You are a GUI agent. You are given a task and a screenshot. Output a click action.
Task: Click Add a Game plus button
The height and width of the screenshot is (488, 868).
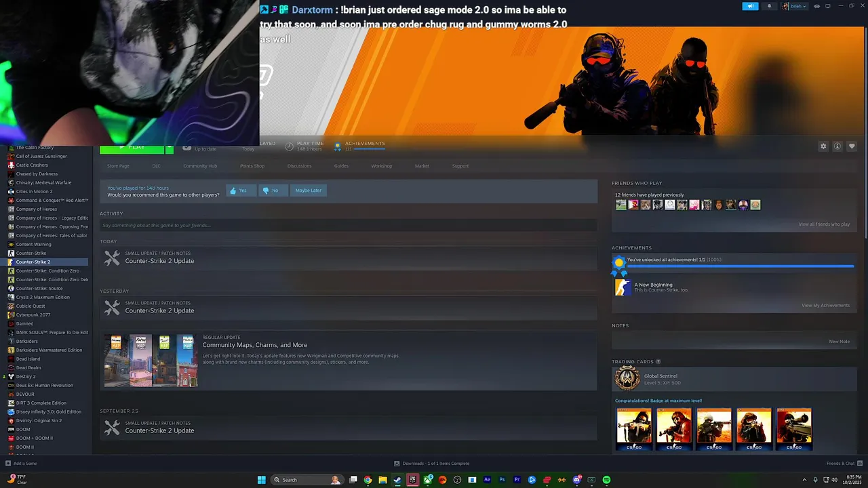click(x=8, y=464)
